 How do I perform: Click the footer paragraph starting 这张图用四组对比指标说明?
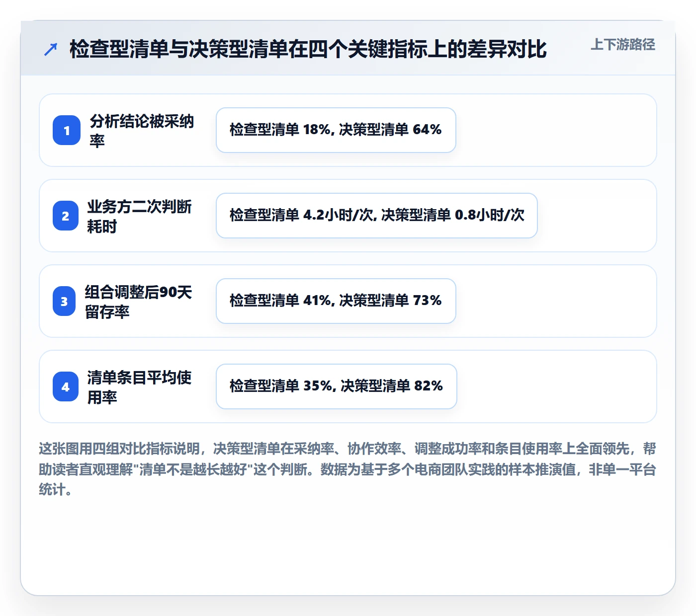[348, 469]
